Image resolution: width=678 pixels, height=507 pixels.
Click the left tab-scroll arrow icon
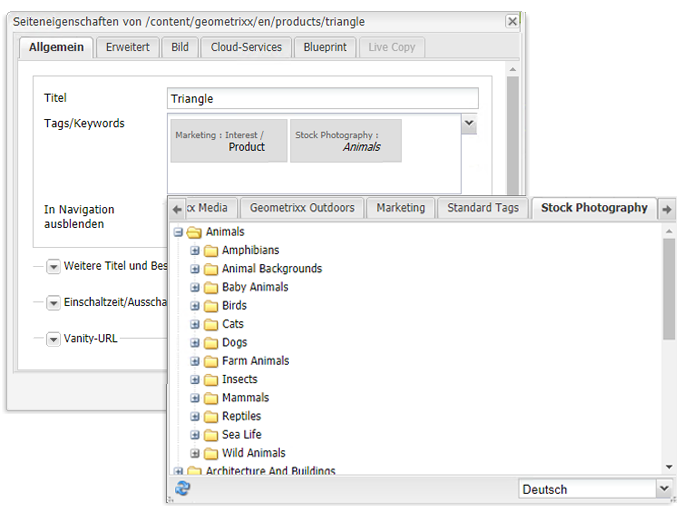click(x=177, y=209)
